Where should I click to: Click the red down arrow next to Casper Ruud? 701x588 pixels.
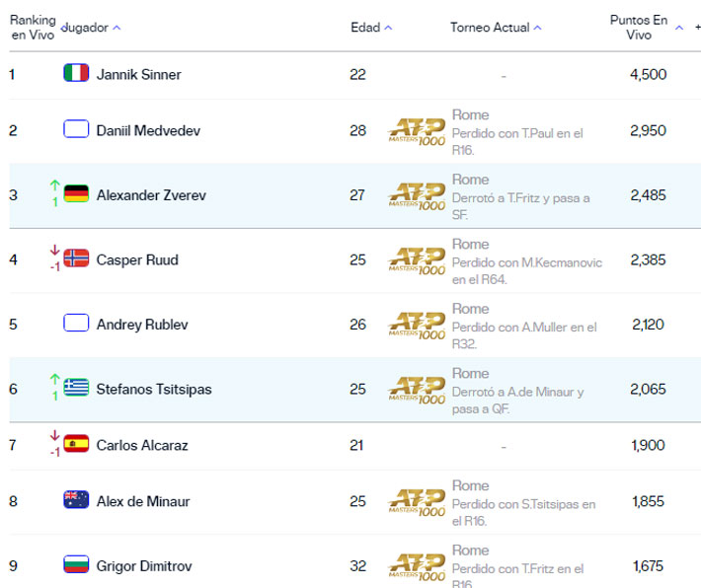tap(55, 250)
